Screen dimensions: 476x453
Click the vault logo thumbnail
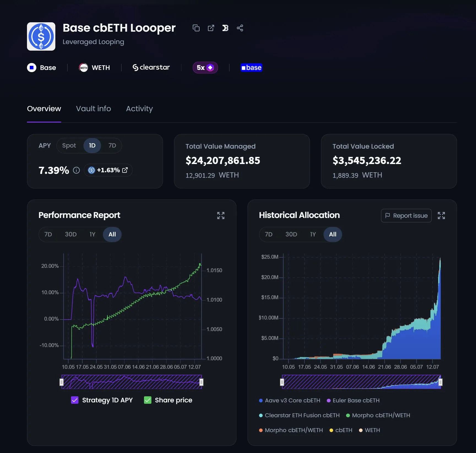tap(41, 36)
